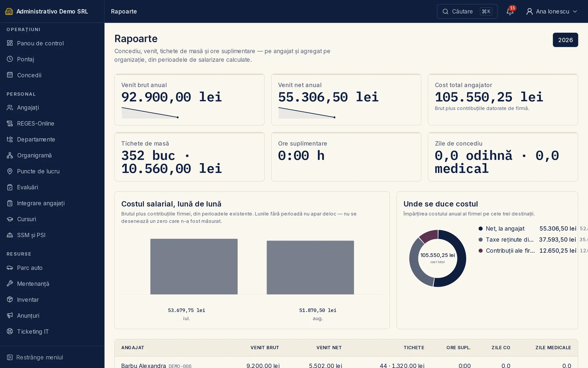
Task: Click the Căutare search field
Action: 467,11
